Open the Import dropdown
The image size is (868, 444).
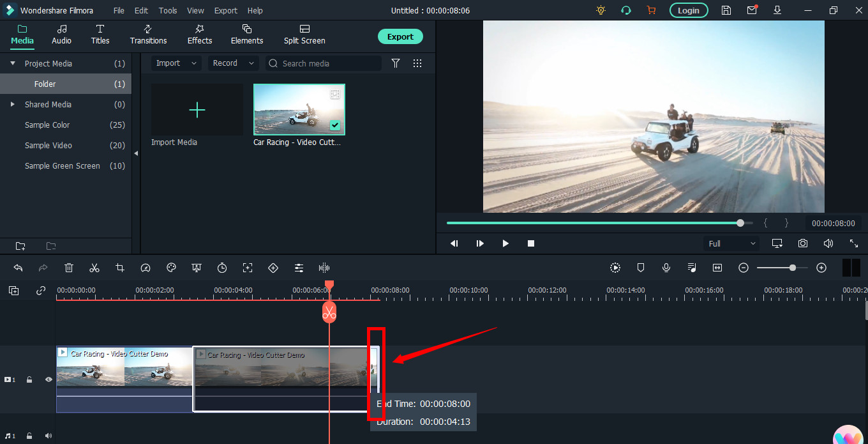[x=177, y=63]
